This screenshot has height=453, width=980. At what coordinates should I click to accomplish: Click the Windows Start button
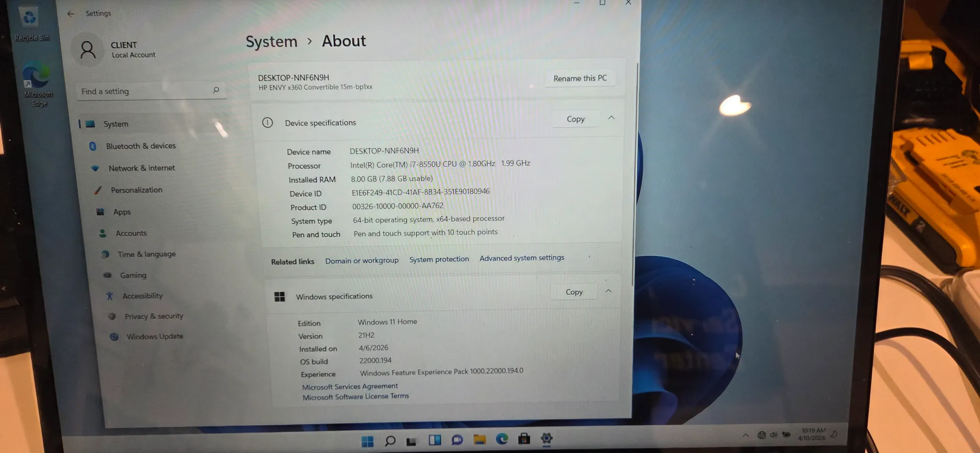click(367, 441)
